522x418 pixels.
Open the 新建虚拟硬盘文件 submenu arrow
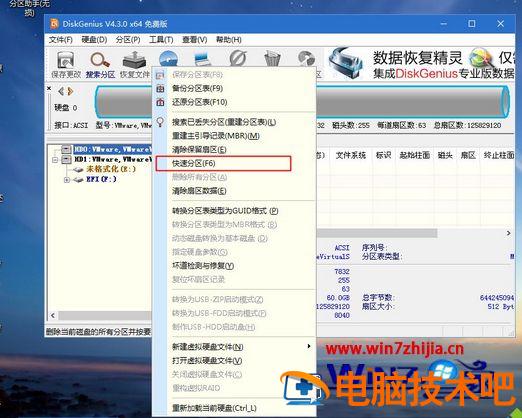tap(309, 346)
